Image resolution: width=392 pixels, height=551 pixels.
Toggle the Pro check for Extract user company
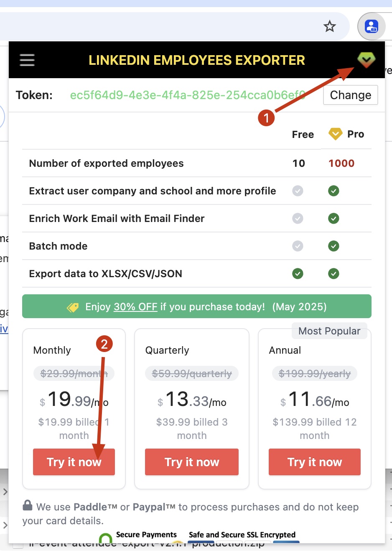(x=333, y=191)
